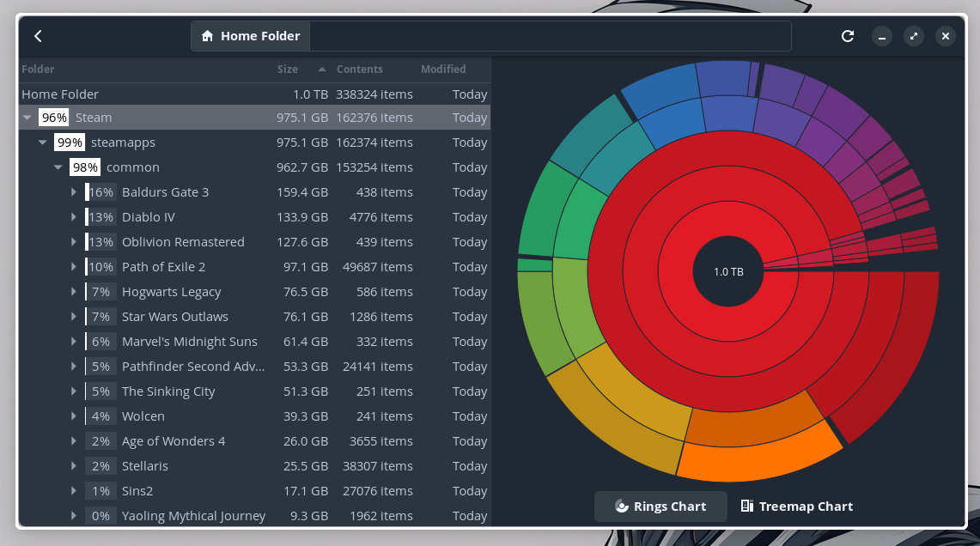This screenshot has width=980, height=546.
Task: Select the Marvel's Midnight Suns row
Action: coord(254,342)
